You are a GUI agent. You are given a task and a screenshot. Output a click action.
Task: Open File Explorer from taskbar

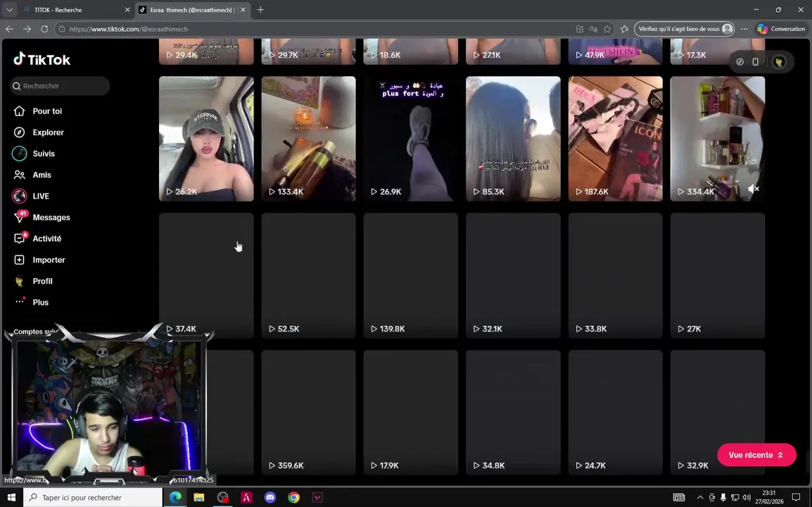(199, 498)
